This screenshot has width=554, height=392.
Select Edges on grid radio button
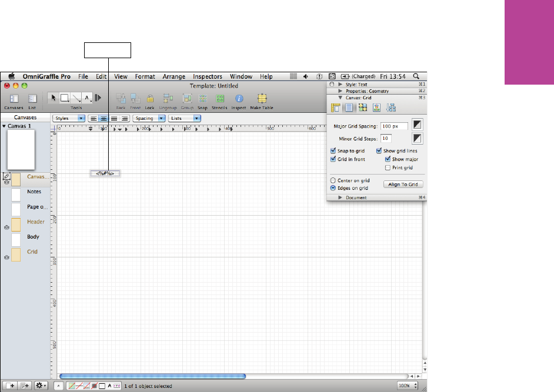coord(333,188)
